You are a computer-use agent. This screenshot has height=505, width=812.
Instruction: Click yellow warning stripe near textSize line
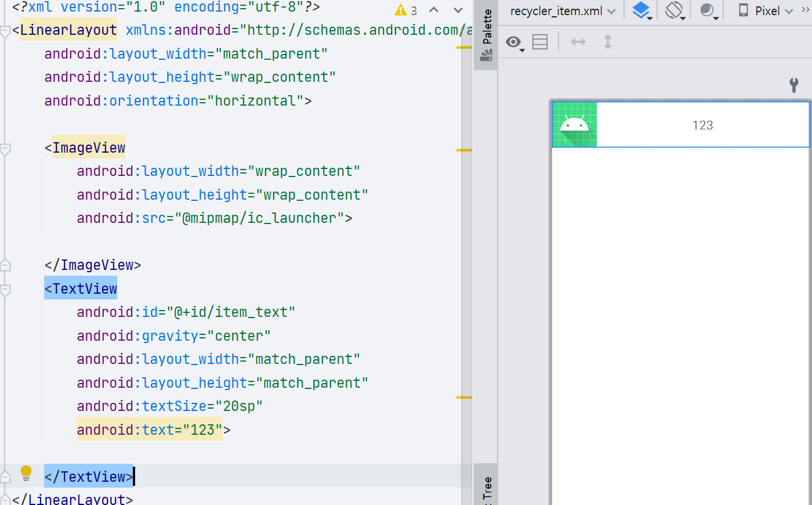click(x=464, y=398)
